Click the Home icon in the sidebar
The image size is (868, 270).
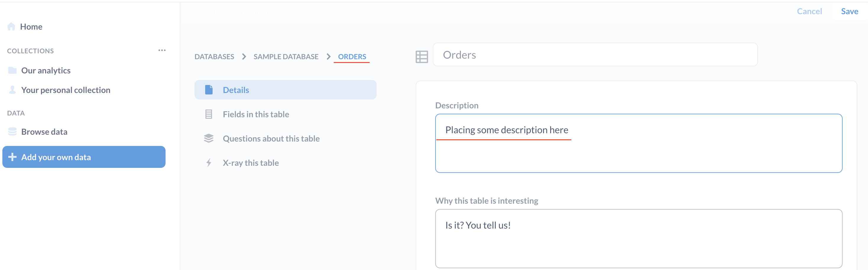[x=12, y=26]
